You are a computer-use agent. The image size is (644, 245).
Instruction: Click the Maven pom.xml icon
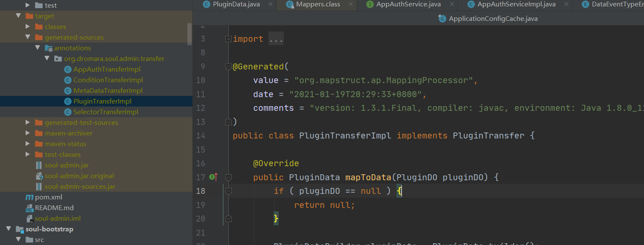click(29, 197)
